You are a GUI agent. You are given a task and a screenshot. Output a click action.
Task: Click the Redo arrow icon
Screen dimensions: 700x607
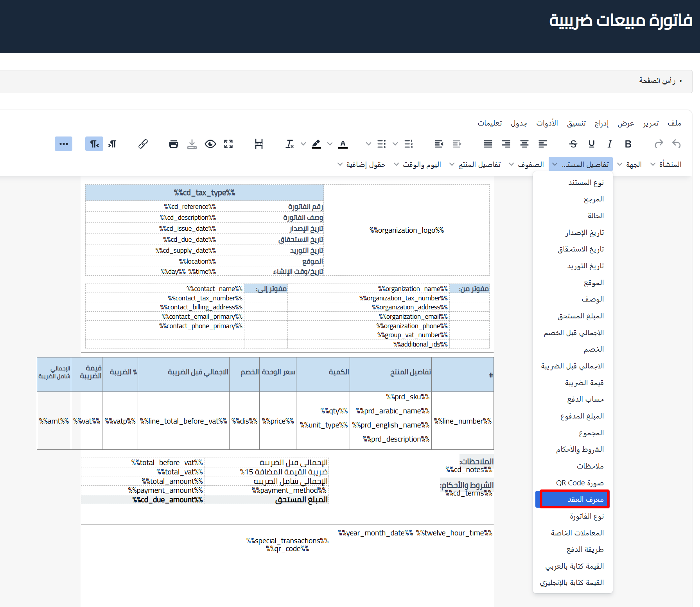(659, 144)
